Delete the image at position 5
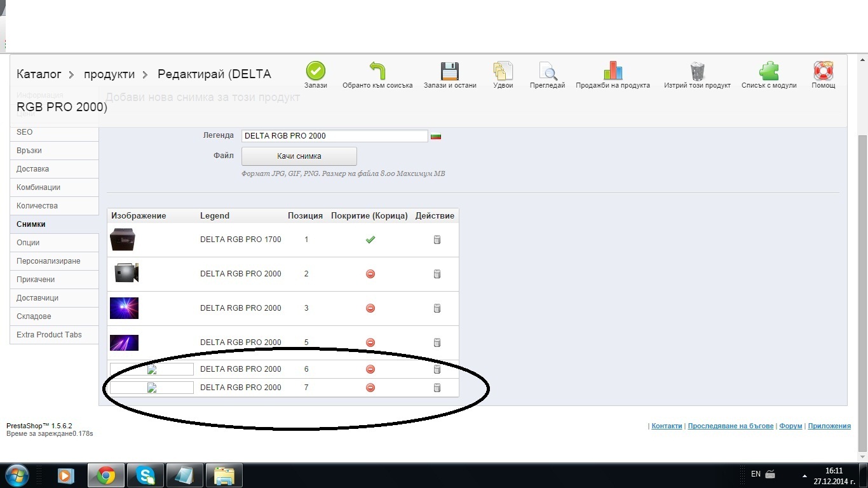Image resolution: width=868 pixels, height=488 pixels. coord(437,342)
